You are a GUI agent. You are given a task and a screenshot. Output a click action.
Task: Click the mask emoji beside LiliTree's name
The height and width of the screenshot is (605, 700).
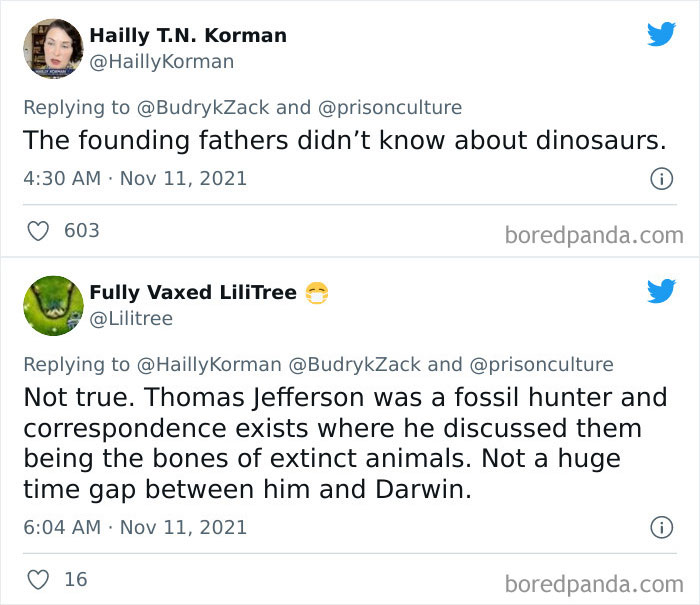[318, 293]
